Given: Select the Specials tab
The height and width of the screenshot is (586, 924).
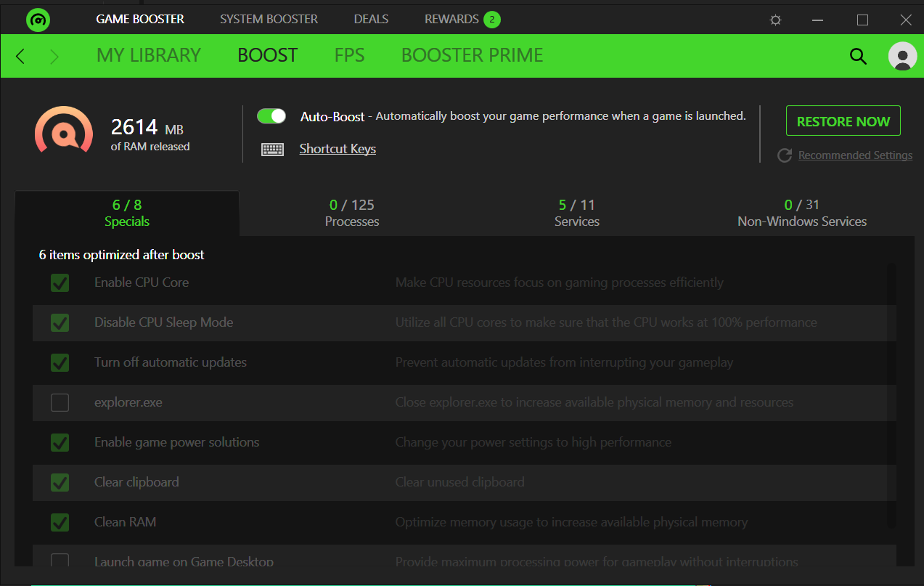Looking at the screenshot, I should (127, 213).
